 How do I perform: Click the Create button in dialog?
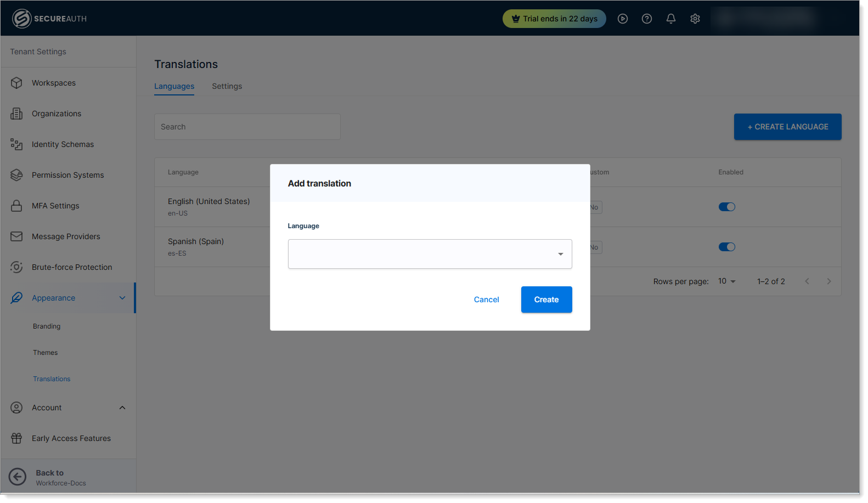[x=546, y=299]
